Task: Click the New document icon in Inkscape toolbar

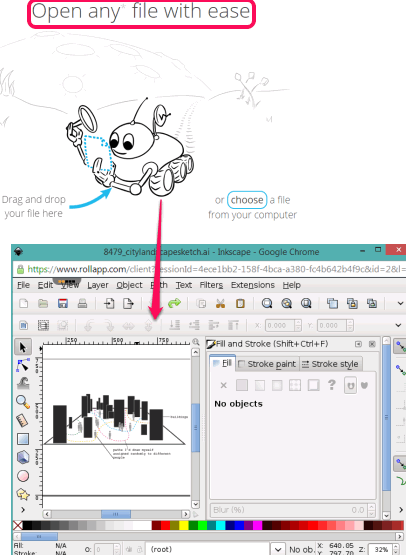Action: (x=23, y=303)
